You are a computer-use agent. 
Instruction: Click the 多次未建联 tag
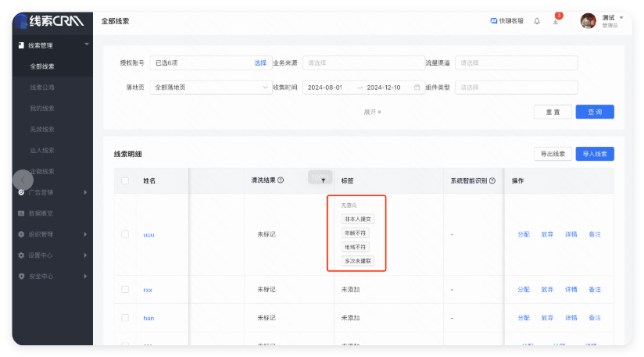[x=358, y=261]
